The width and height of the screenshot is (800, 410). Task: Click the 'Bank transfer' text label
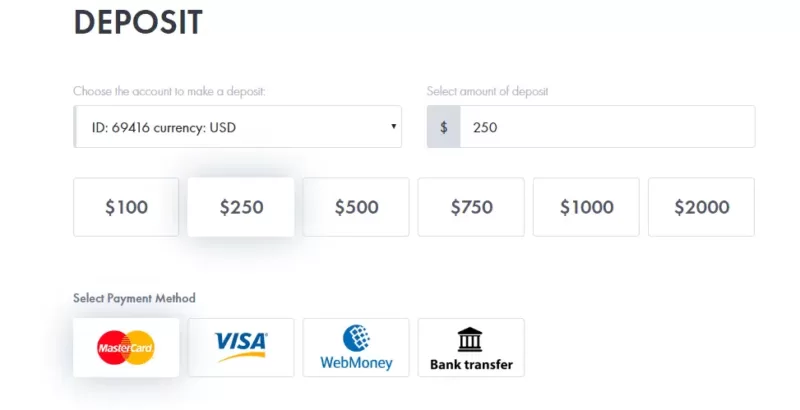(471, 364)
